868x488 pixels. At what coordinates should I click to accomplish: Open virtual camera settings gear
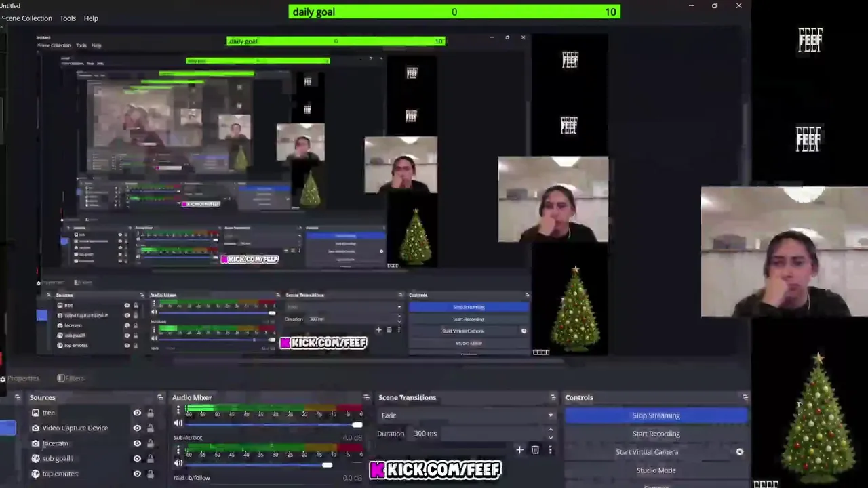click(x=740, y=452)
